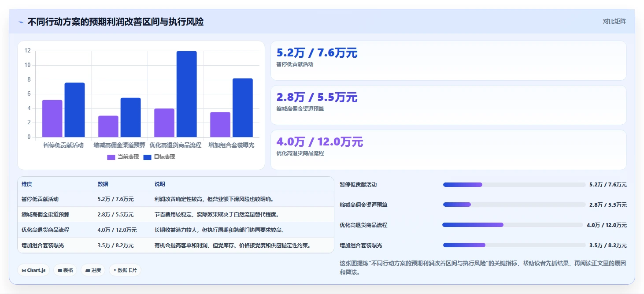Click the 4.0万 / 12.0万元 data card
The height and width of the screenshot is (294, 644).
448,150
